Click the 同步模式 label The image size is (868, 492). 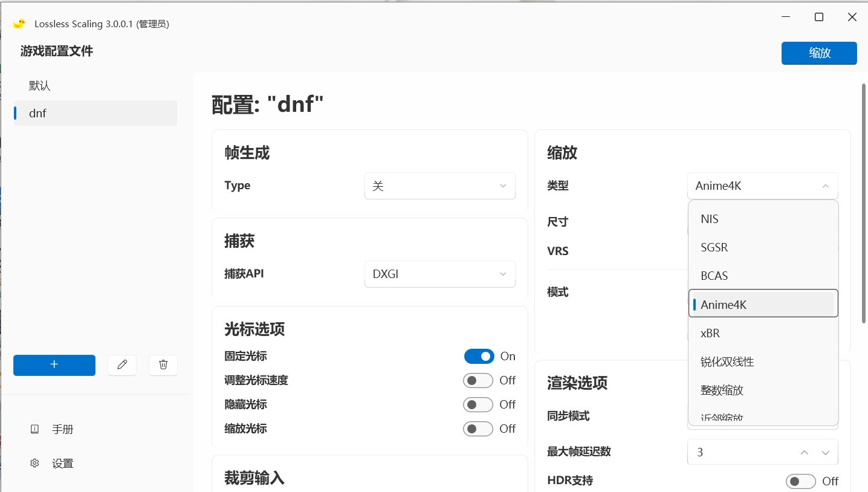coord(568,416)
